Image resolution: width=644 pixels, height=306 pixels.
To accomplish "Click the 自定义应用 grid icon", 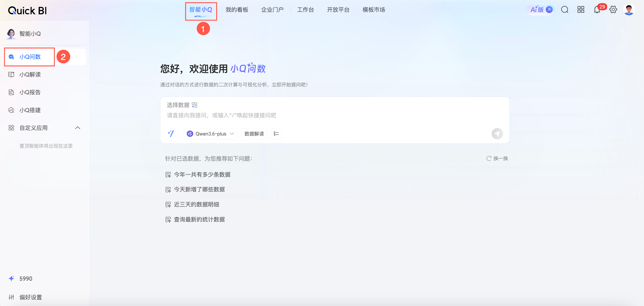I will pos(11,128).
